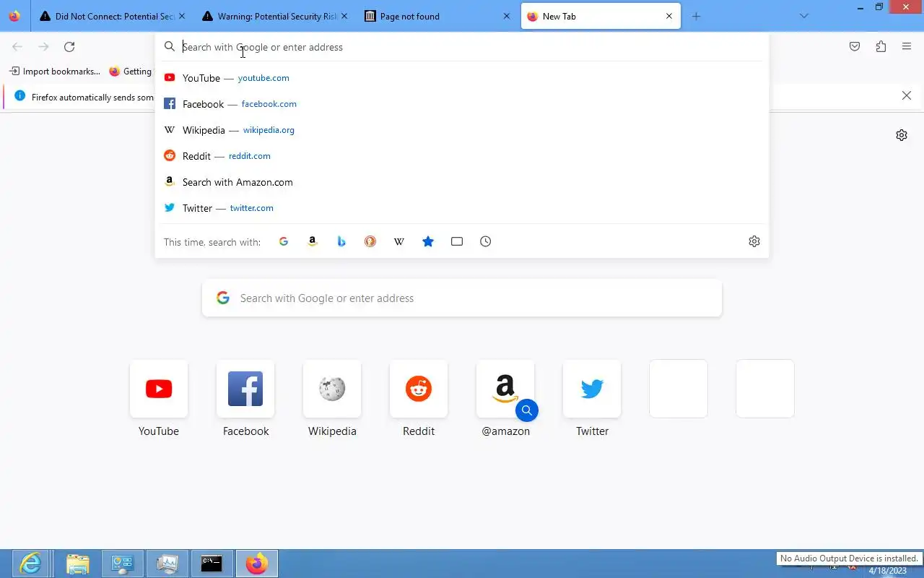Search bookmarks with star icon
Viewport: 924px width, 578px height.
(428, 241)
